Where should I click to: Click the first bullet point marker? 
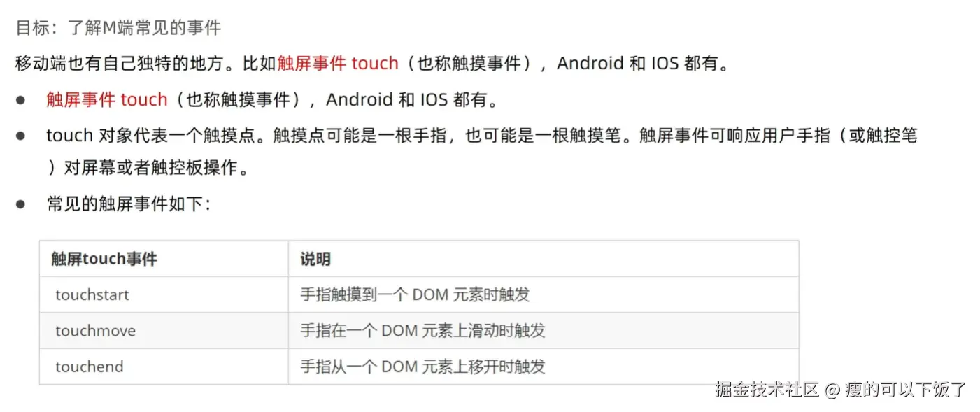[x=21, y=100]
